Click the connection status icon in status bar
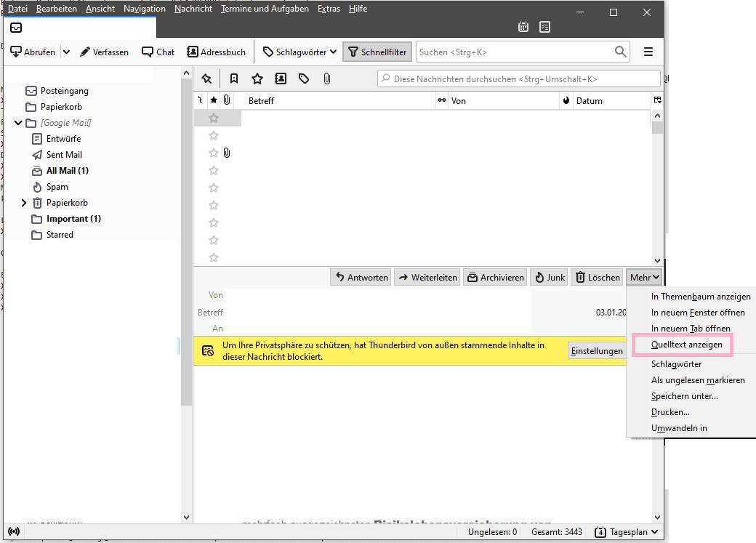This screenshot has height=543, width=756. [x=14, y=531]
